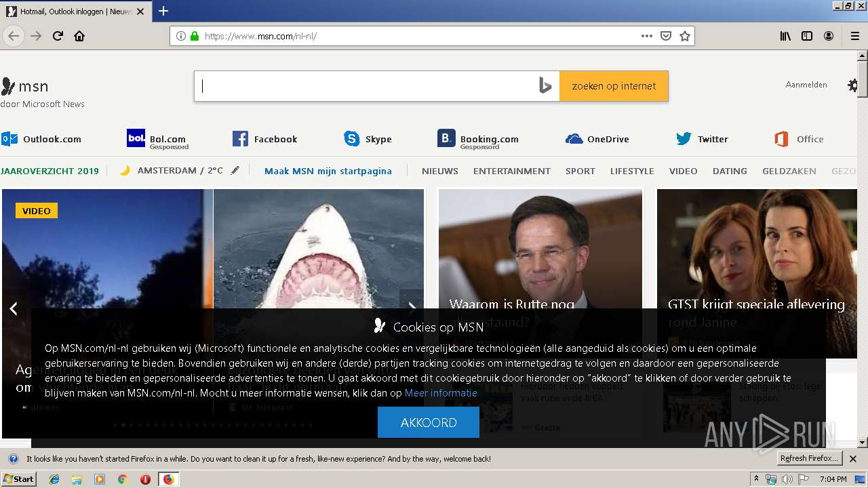Toggle the sidebar view icon
This screenshot has height=488, width=868.
(807, 36)
